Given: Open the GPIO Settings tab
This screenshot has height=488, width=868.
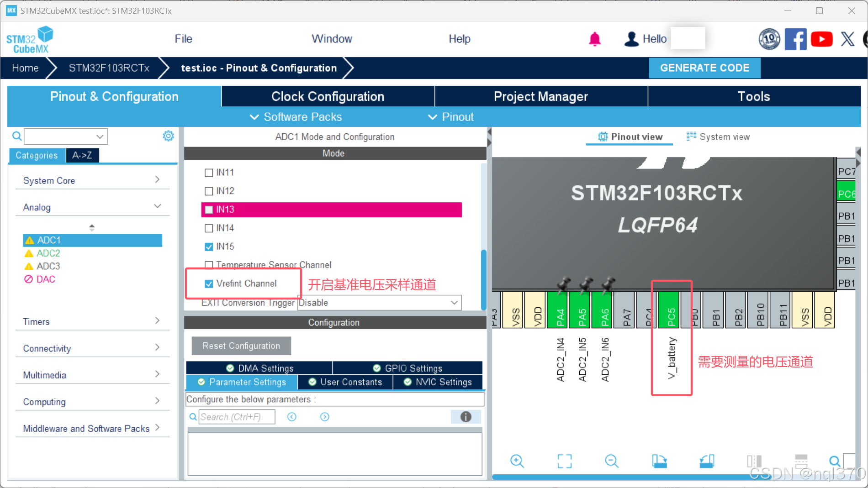Looking at the screenshot, I should point(408,368).
